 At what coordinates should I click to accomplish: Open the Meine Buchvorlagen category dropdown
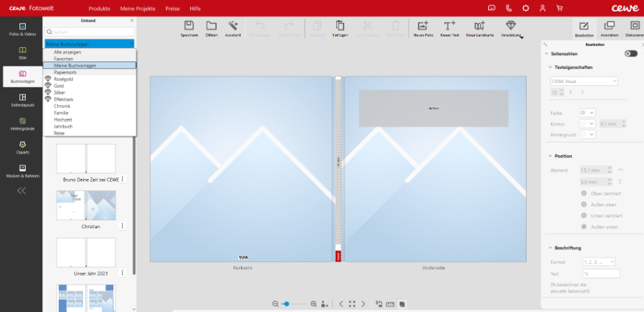(89, 44)
